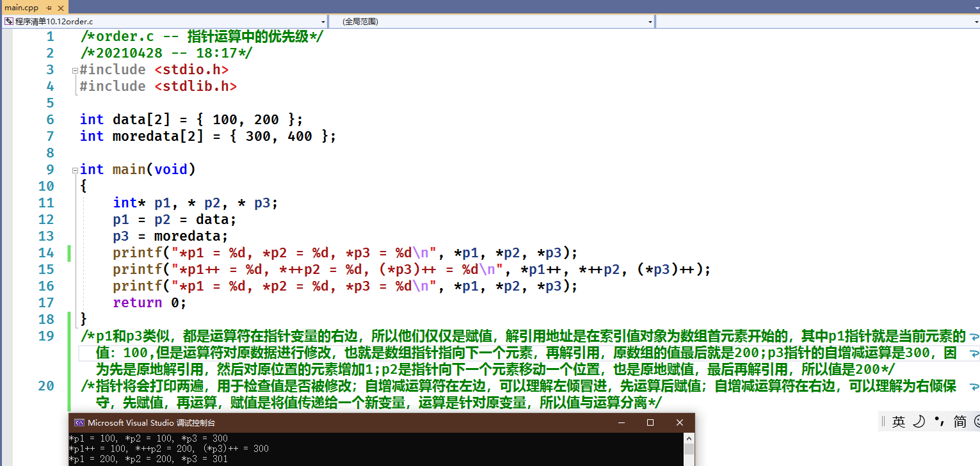Click 'data[2]' declaration on line 6
Screen dimensions: 980x466
[141, 120]
